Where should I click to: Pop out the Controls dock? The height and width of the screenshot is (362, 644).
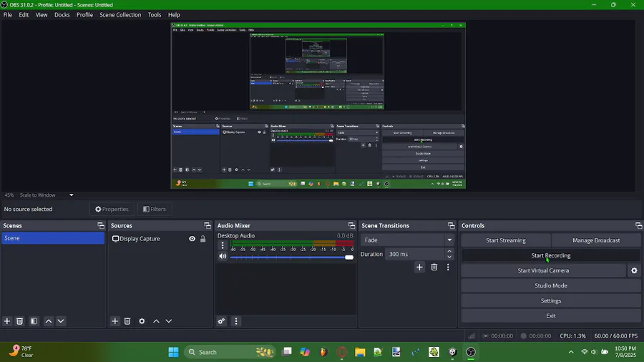pyautogui.click(x=639, y=225)
